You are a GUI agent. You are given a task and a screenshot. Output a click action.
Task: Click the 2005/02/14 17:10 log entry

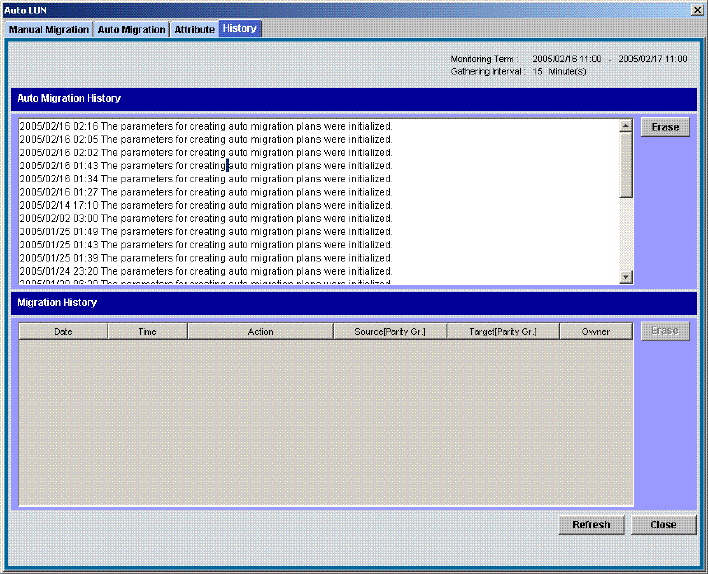tap(205, 205)
